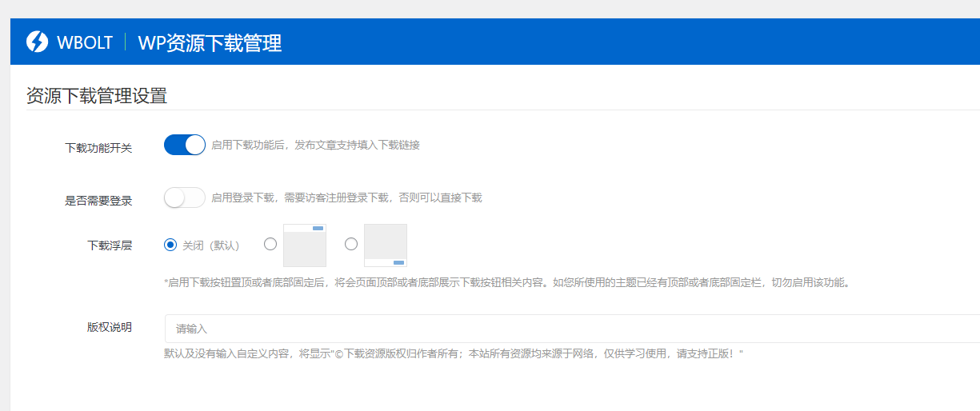This screenshot has width=980, height=411.
Task: Click the 启用下载功能后 description text
Action: 315,146
